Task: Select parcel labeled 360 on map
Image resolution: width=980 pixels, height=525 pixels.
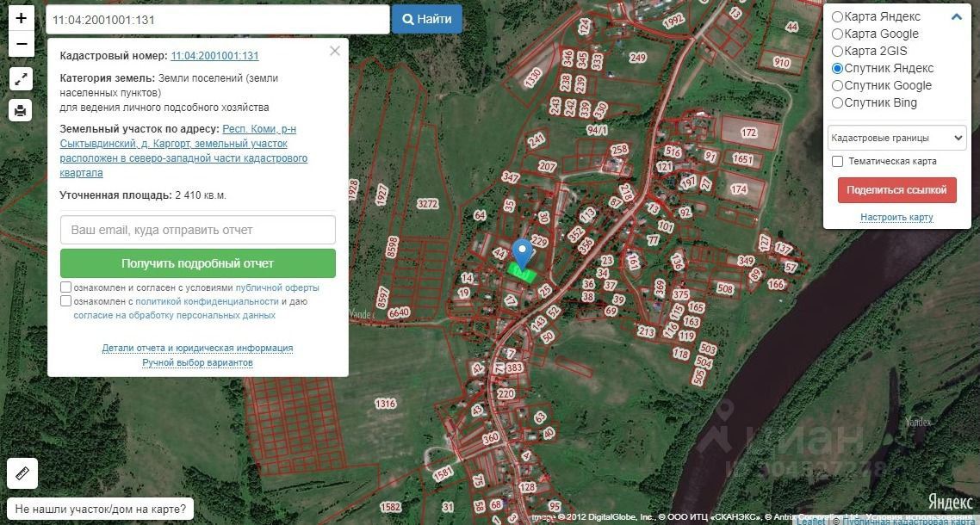Action: (x=491, y=438)
